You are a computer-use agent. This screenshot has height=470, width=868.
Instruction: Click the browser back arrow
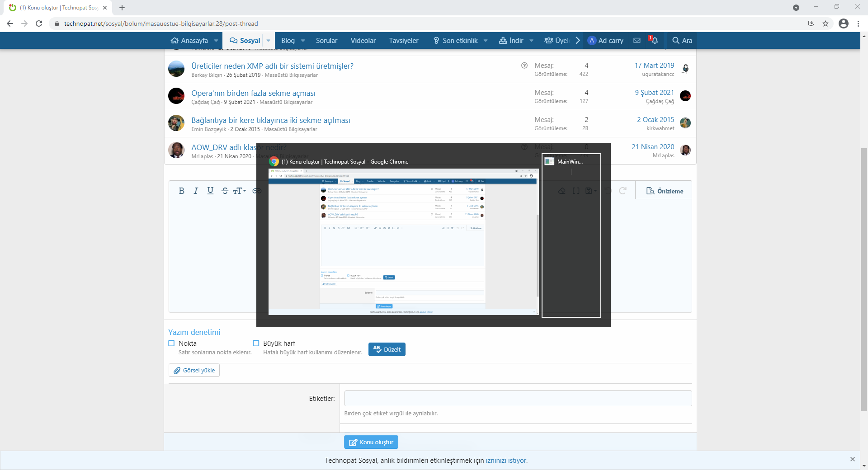tap(10, 23)
